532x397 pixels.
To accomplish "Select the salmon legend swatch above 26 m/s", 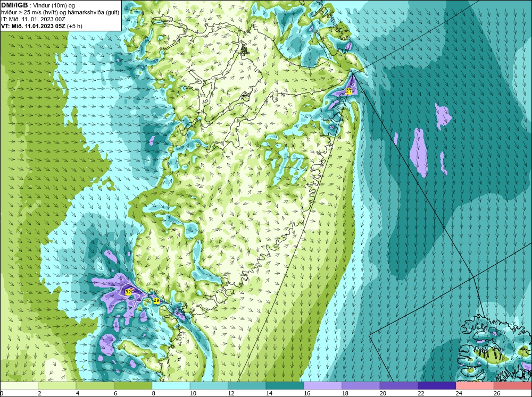I will (513, 386).
